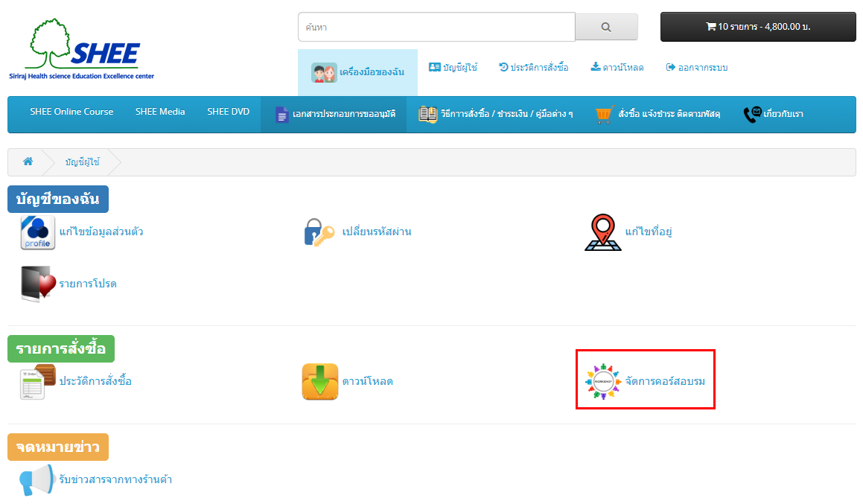
Task: Click the SHEE tree logo
Action: [81, 49]
